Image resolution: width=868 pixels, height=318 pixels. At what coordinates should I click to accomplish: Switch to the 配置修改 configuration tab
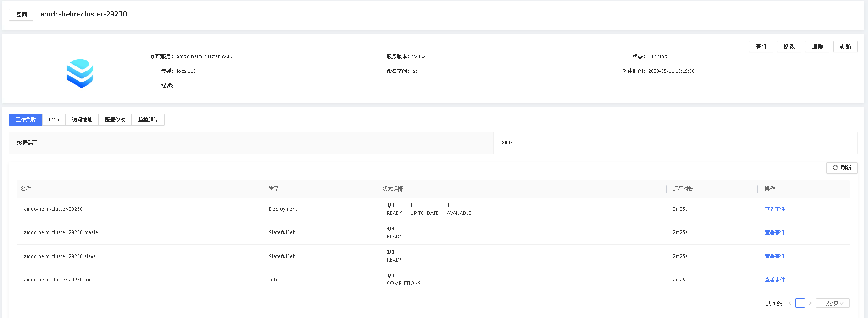coord(115,120)
